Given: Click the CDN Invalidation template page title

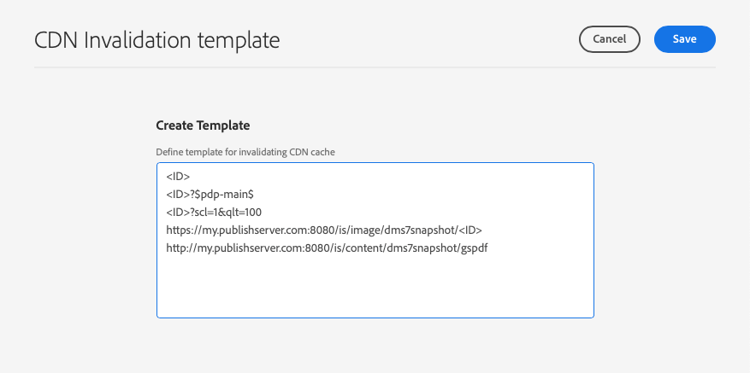Looking at the screenshot, I should click(x=157, y=40).
